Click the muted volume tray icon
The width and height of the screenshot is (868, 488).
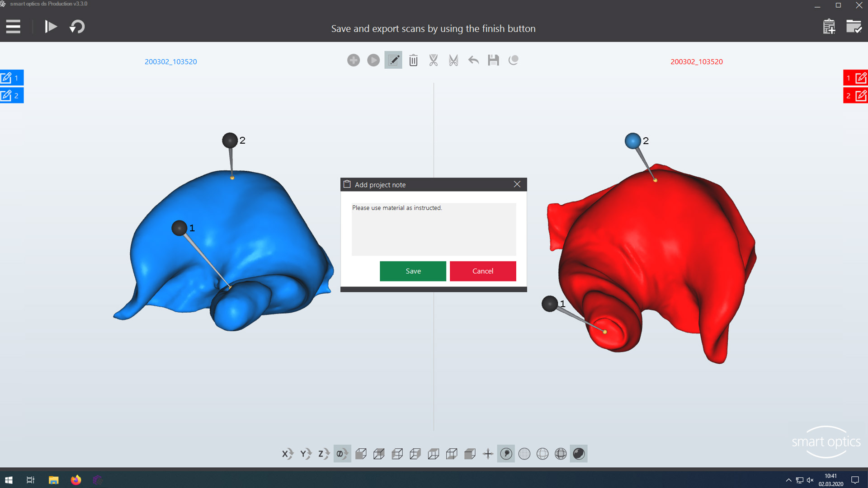[810, 480]
